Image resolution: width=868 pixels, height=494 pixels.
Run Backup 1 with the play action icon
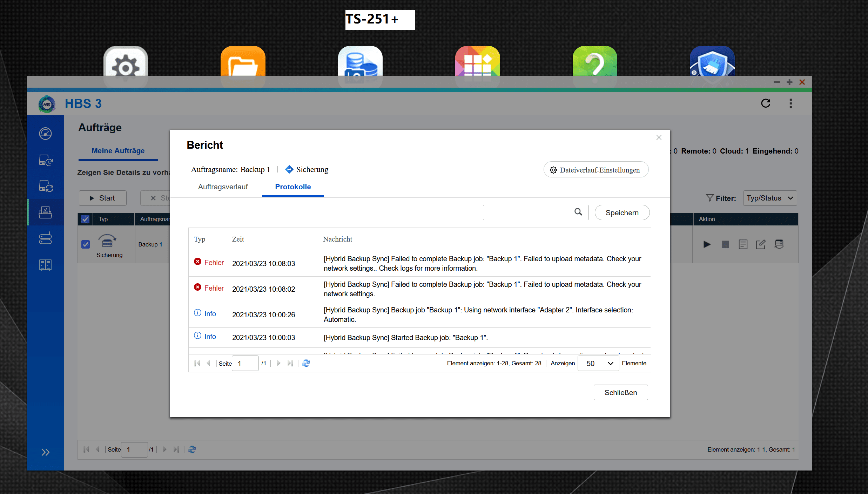point(707,244)
